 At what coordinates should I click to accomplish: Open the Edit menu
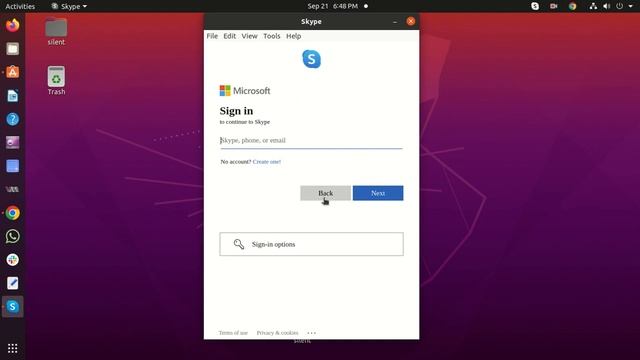229,36
